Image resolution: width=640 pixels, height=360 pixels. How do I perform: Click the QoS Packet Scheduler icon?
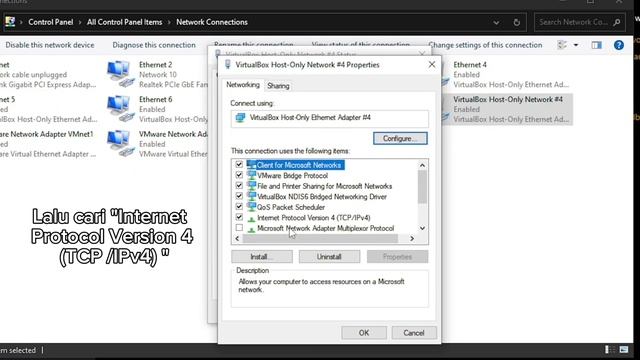251,207
